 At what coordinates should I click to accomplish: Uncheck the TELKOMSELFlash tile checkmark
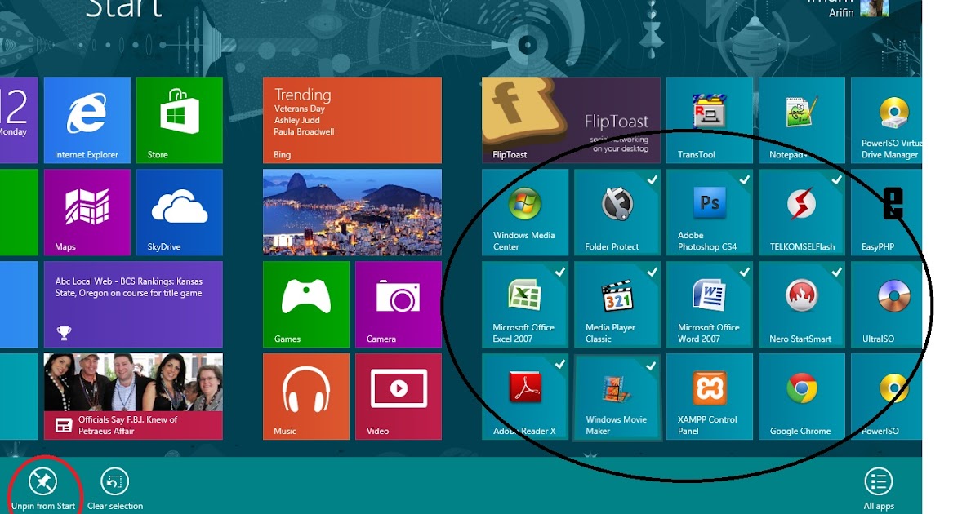(x=837, y=179)
